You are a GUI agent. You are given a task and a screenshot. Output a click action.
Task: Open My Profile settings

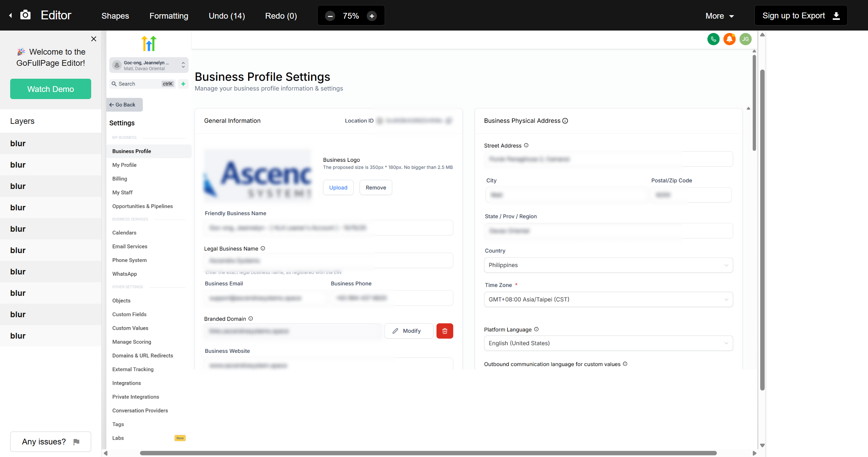pyautogui.click(x=124, y=165)
